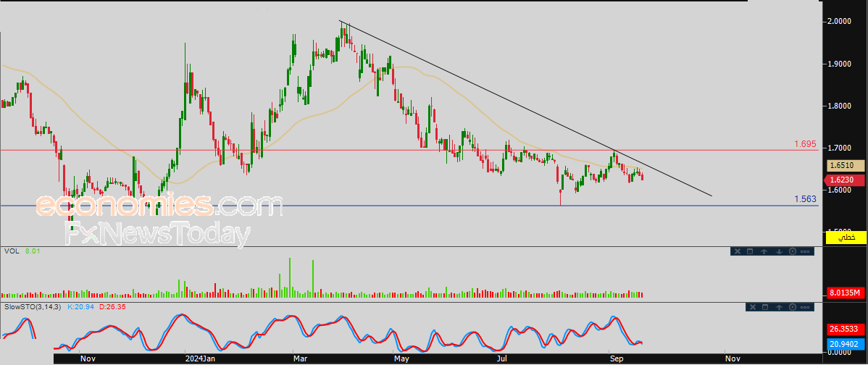Screen dimensions: 868x365
Task: Click the Sep label on time axis
Action: coord(617,358)
